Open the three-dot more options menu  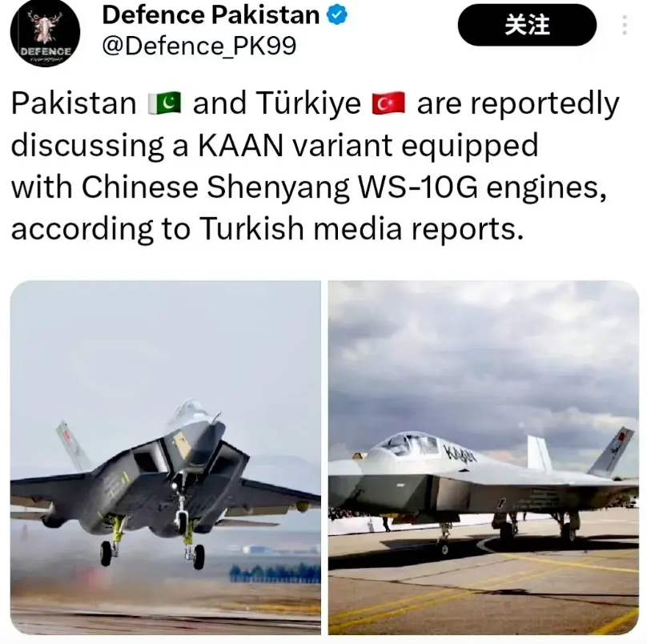point(625,25)
